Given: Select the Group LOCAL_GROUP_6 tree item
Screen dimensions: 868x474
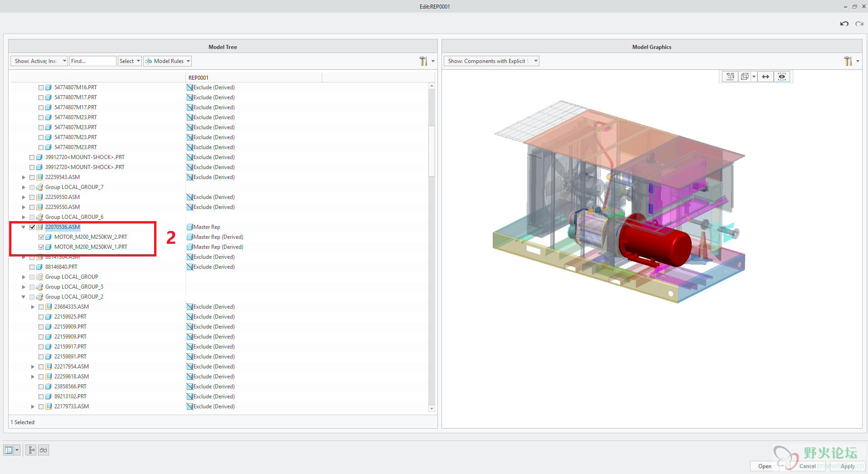Looking at the screenshot, I should tap(74, 217).
